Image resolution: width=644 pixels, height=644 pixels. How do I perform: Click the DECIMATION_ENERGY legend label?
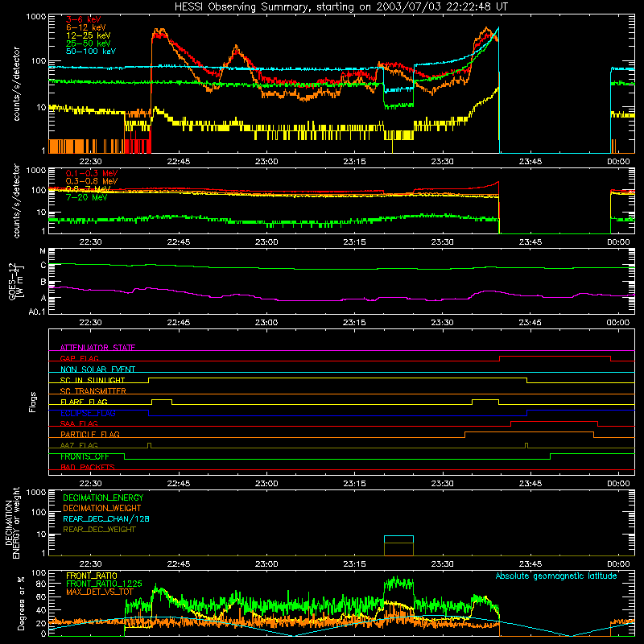click(103, 497)
